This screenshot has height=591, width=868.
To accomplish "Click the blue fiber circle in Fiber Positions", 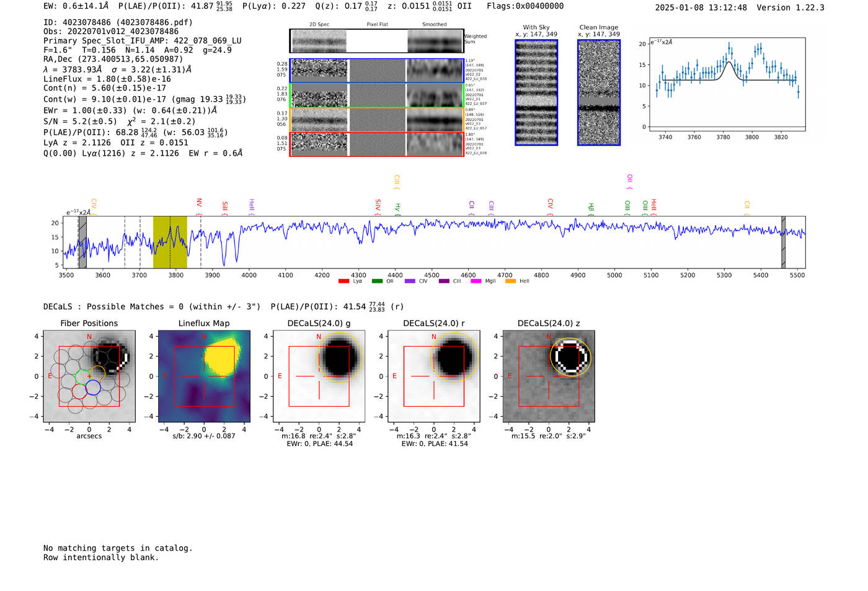I will (93, 388).
